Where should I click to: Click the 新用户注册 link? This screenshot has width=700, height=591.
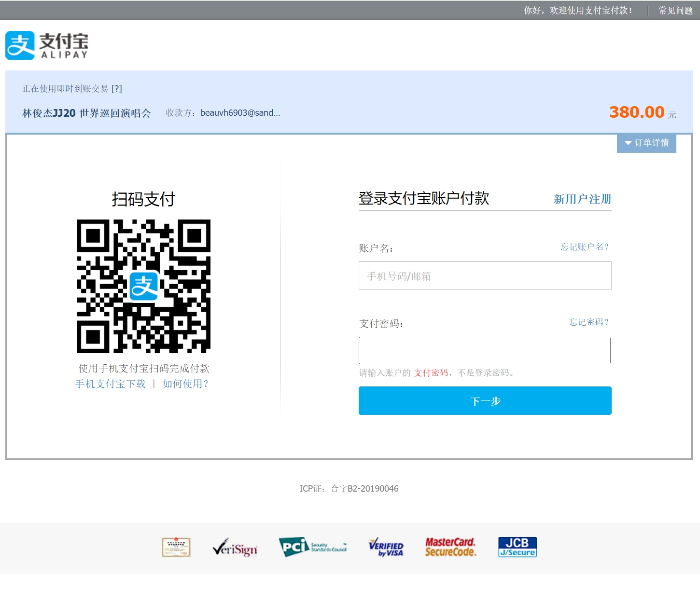(582, 199)
